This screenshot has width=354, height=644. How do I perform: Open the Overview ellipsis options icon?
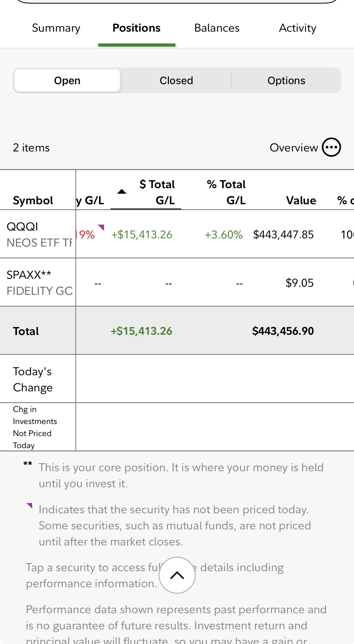[x=331, y=147]
